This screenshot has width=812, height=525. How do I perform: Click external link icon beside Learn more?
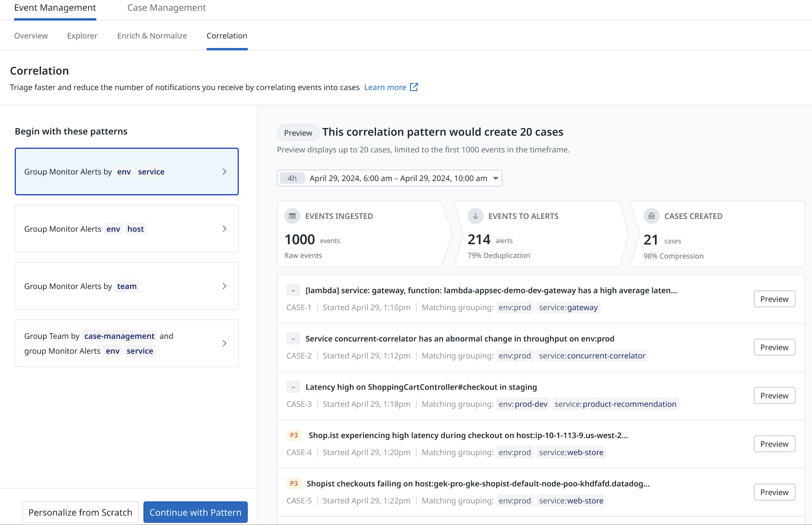414,87
